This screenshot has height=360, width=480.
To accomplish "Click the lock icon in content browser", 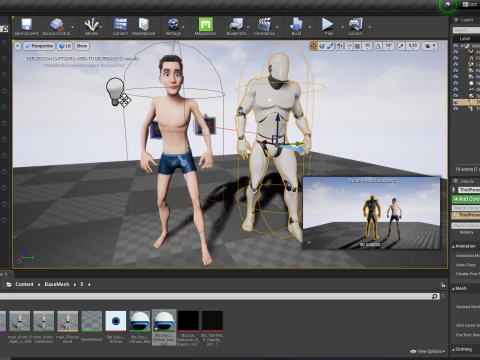I will tap(443, 285).
